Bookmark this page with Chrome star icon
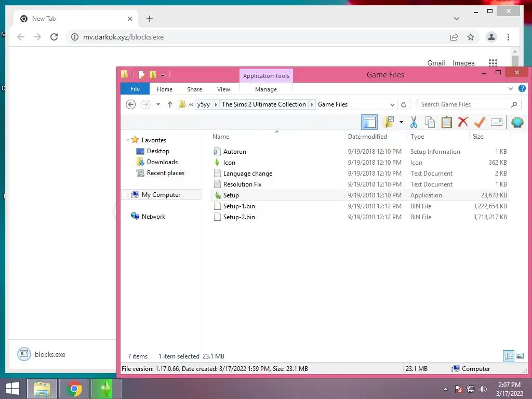 point(470,37)
